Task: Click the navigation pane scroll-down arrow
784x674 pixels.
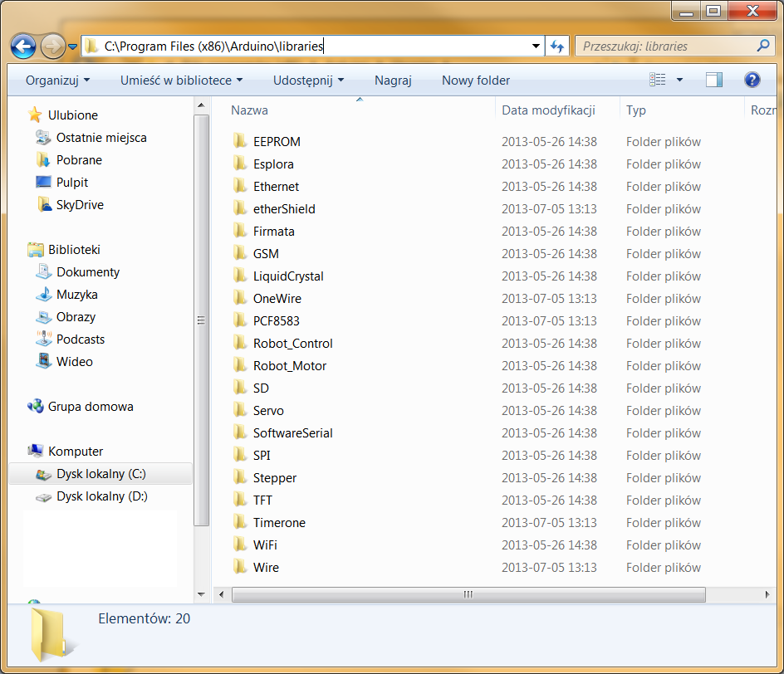Action: tap(201, 594)
